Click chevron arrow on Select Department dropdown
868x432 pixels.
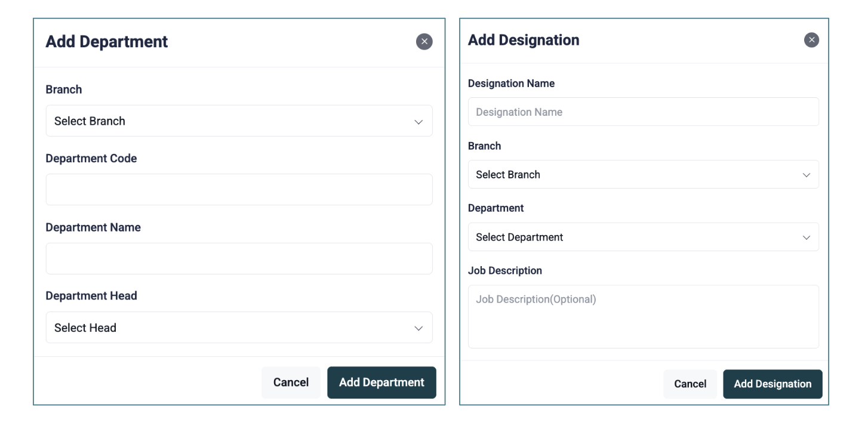tap(807, 237)
